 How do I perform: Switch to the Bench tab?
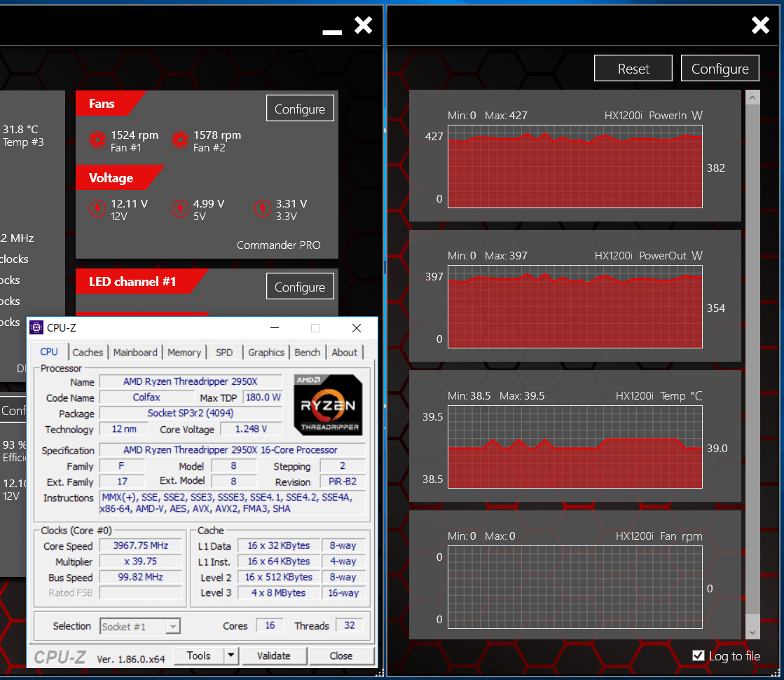click(x=307, y=352)
